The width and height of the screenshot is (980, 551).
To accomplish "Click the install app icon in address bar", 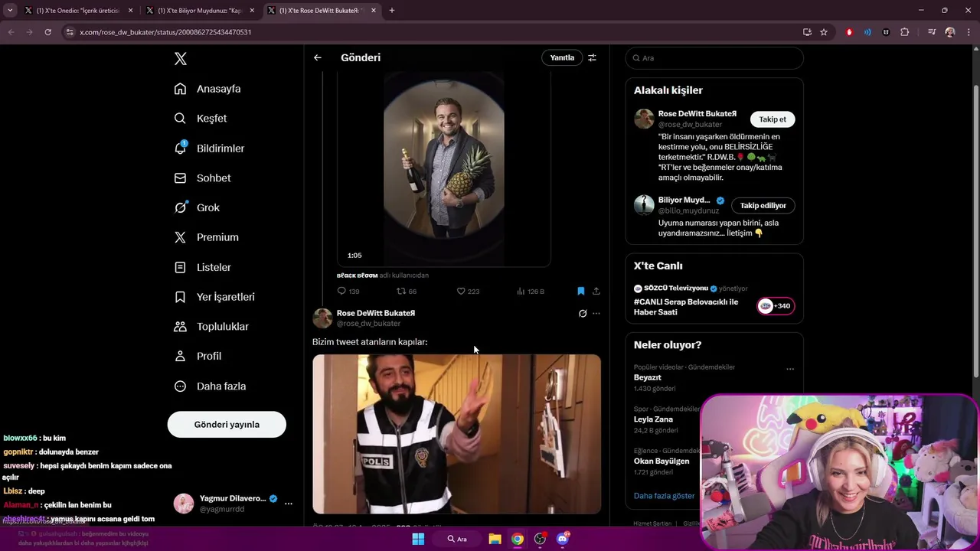I will [807, 32].
